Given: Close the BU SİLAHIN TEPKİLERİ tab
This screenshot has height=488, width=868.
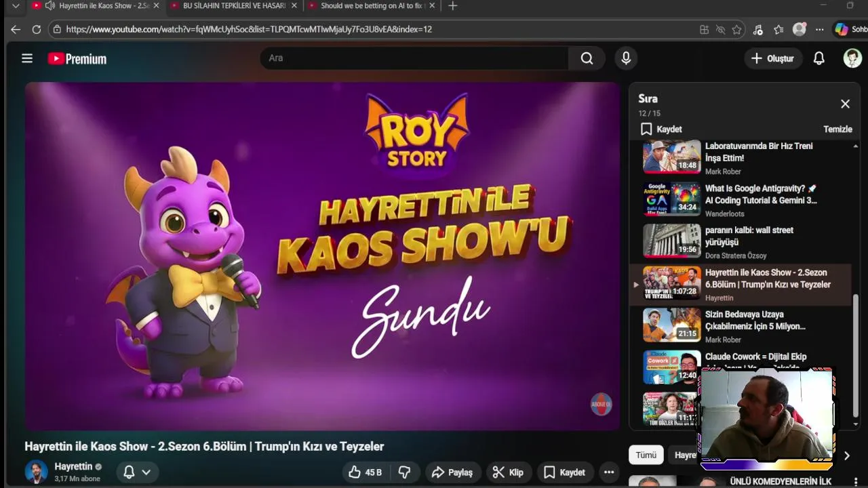Looking at the screenshot, I should (294, 5).
